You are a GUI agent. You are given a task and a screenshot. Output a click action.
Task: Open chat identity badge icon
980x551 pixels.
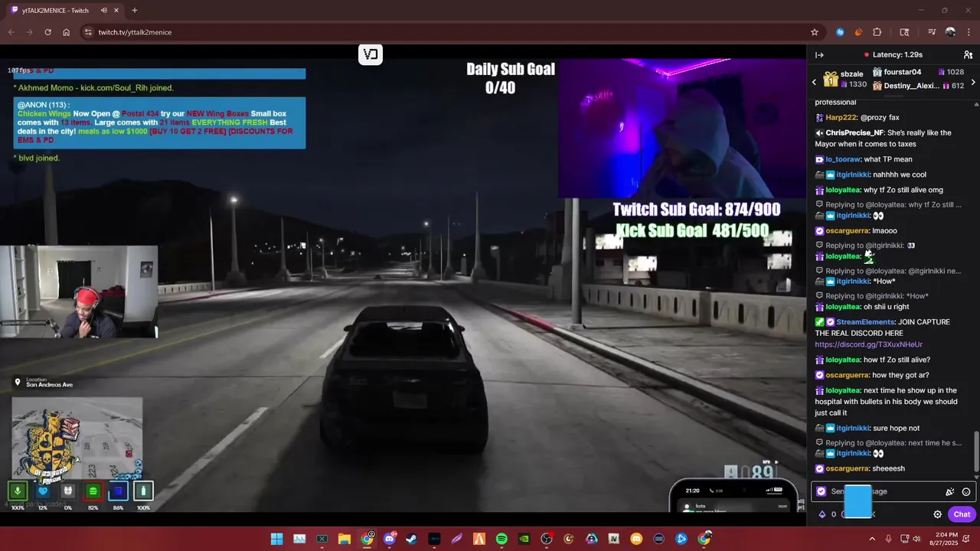(822, 491)
